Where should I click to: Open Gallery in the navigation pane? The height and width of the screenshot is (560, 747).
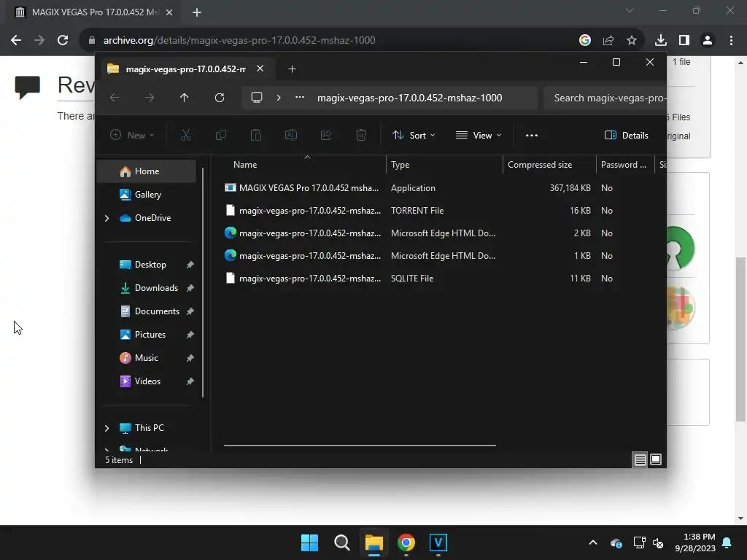[146, 194]
